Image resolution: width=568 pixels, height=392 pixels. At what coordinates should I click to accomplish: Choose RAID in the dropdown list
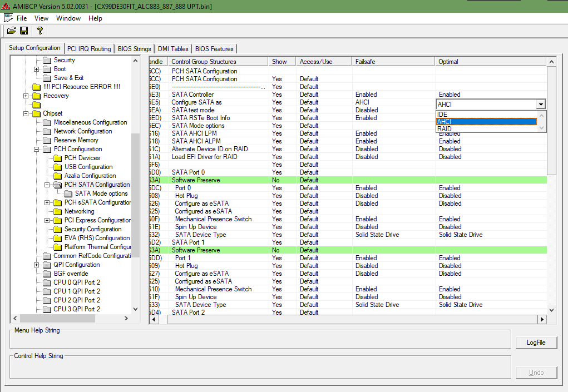[486, 129]
